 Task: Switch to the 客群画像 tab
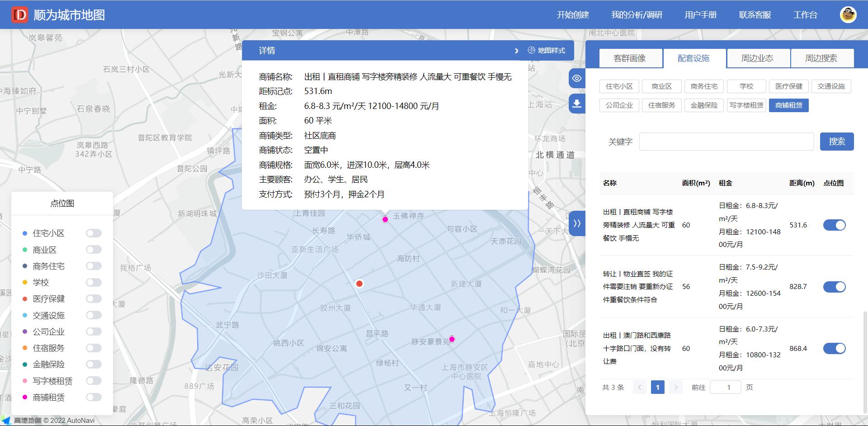[x=630, y=58]
